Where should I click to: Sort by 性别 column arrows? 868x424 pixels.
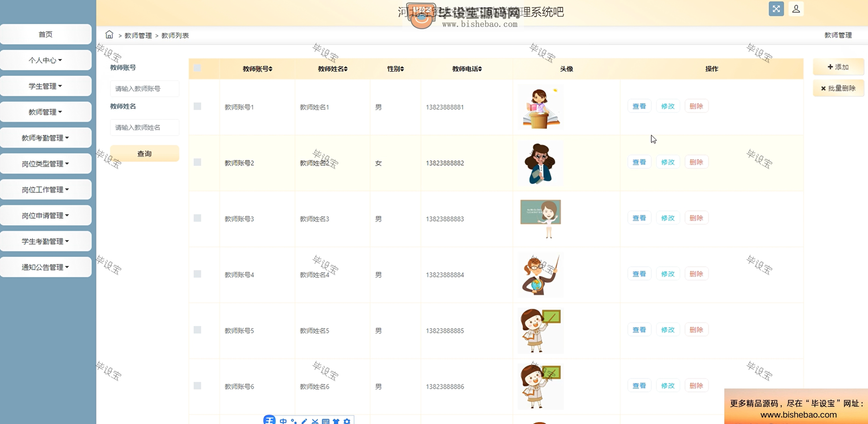pos(402,69)
